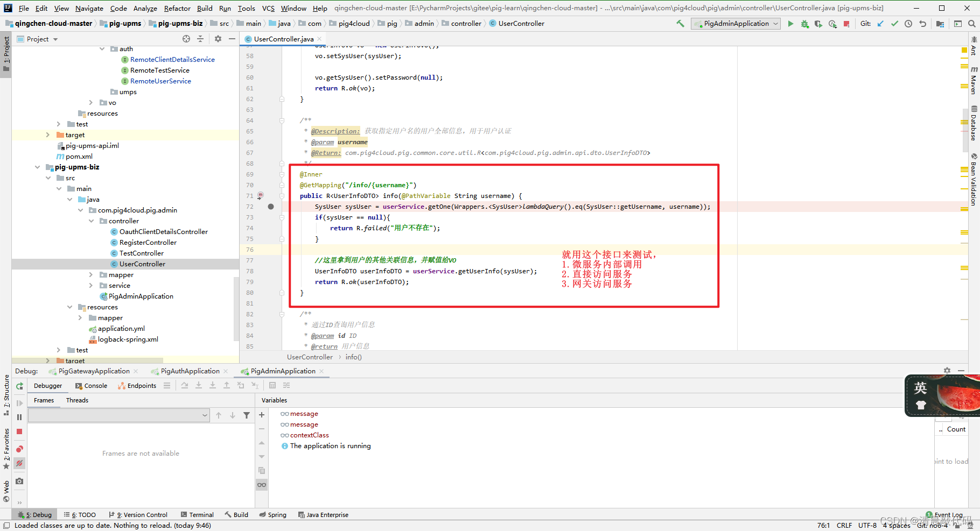The width and height of the screenshot is (980, 531).
Task: Select TestController in project tree
Action: (x=141, y=253)
